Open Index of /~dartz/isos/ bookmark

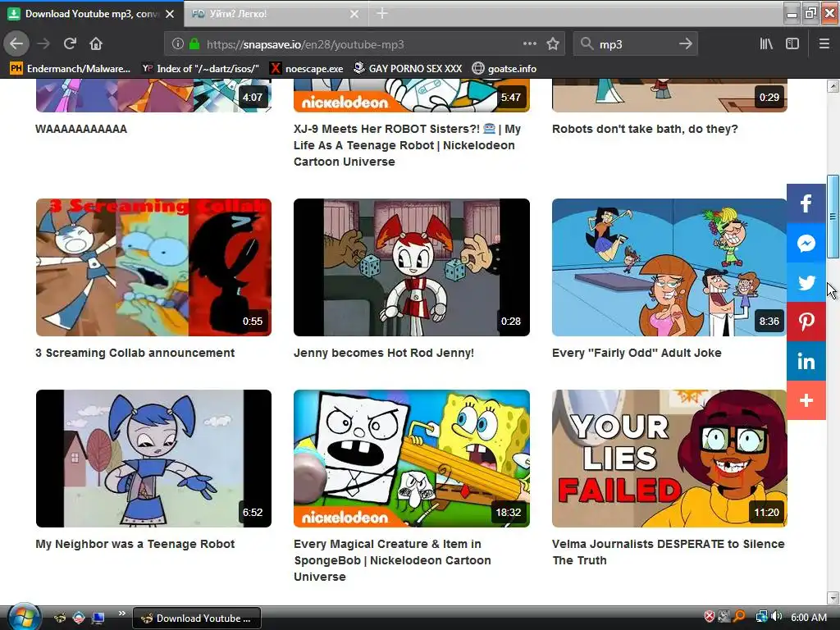point(200,69)
